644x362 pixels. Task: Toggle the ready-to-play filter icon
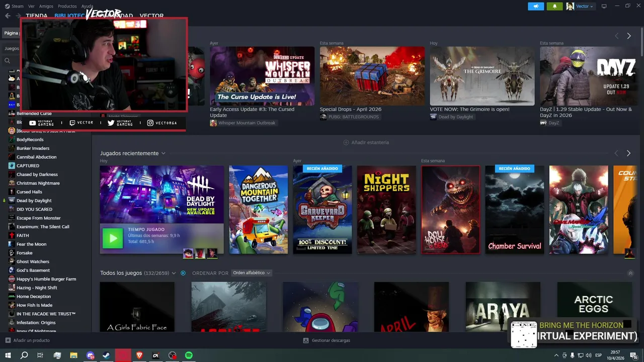(183, 273)
